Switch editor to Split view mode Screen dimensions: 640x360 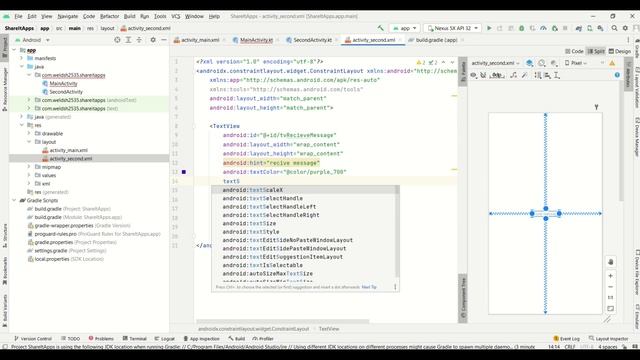point(596,51)
